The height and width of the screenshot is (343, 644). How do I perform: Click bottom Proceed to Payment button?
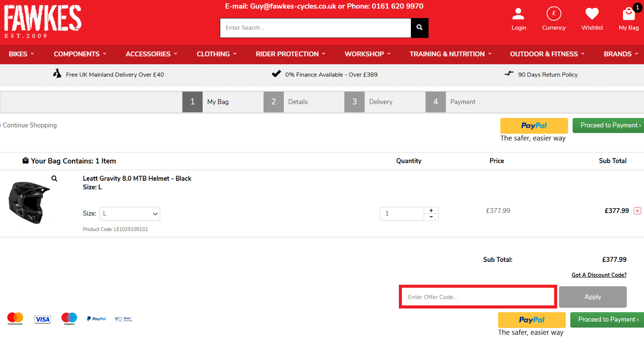[x=607, y=319]
